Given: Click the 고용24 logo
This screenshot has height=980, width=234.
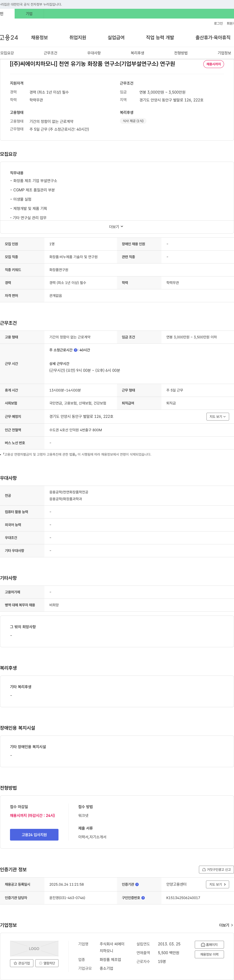Looking at the screenshot, I should point(9,37).
